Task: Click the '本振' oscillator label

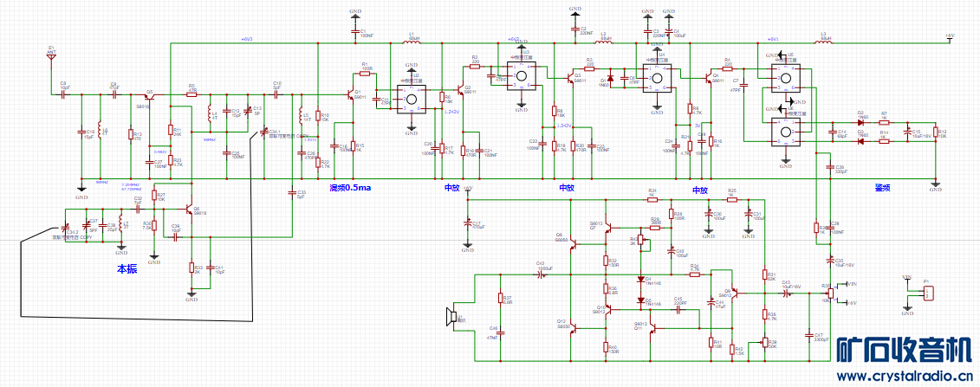Action: [x=127, y=269]
